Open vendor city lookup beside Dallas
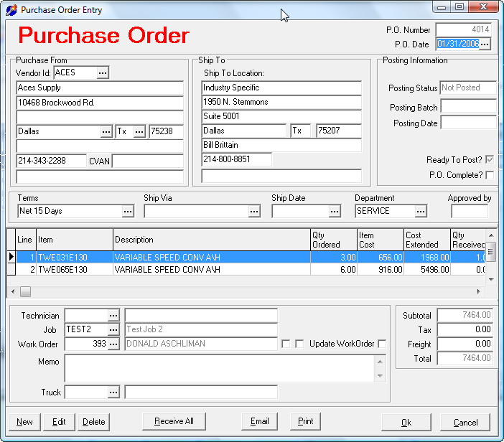 tap(106, 132)
